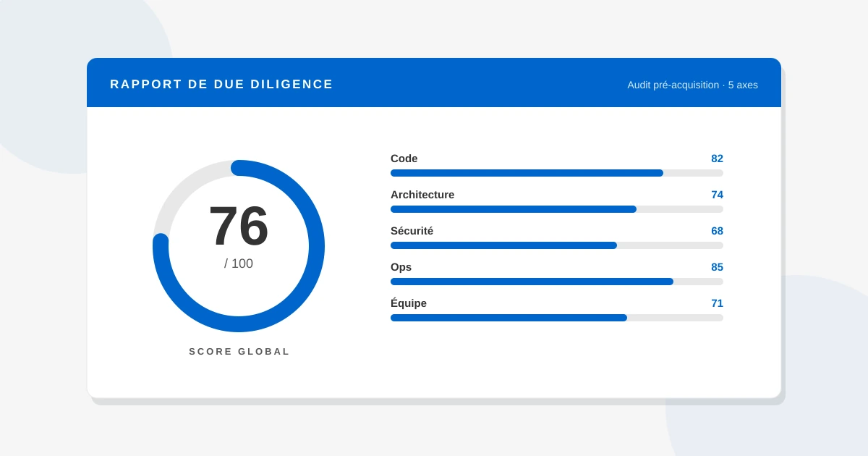The height and width of the screenshot is (456, 868).
Task: Click the 'SCORE GLOBAL' caption
Action: pyautogui.click(x=239, y=351)
